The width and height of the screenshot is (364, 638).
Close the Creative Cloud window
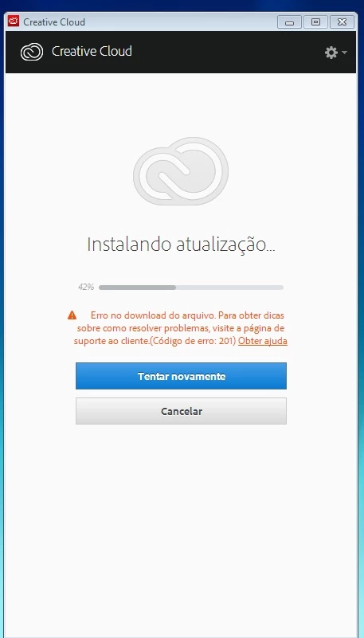[x=342, y=22]
